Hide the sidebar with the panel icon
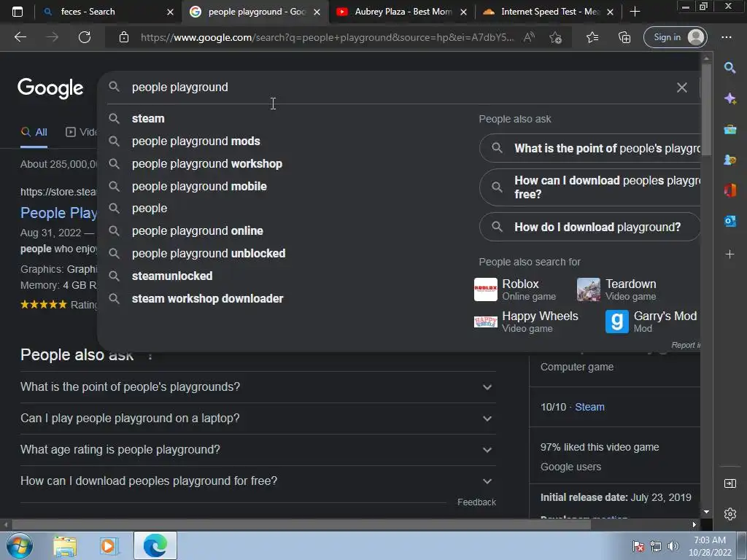Image resolution: width=747 pixels, height=560 pixels. coord(729,484)
